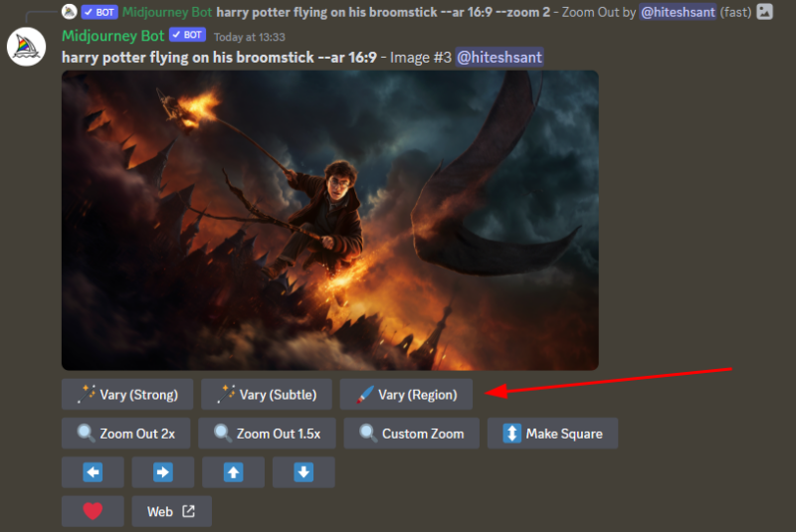Click the replied message text with '--zoom 2'
This screenshot has height=532, width=796.
click(x=383, y=12)
